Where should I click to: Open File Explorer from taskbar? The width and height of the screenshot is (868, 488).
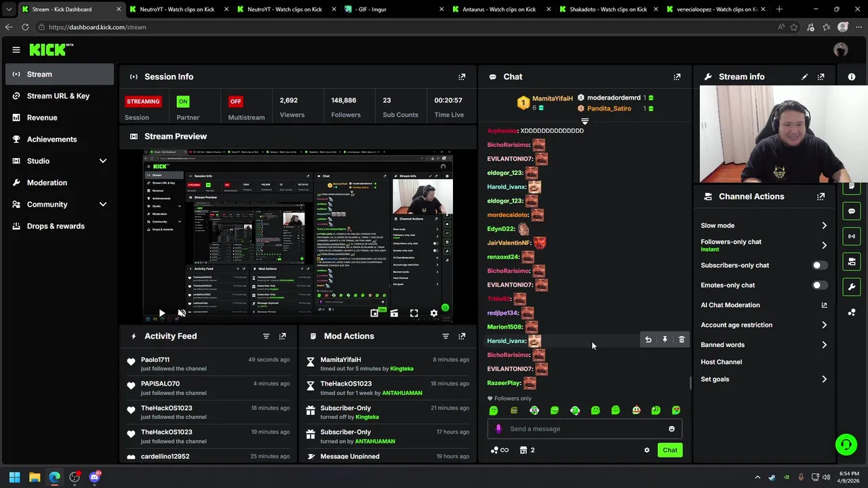35,477
